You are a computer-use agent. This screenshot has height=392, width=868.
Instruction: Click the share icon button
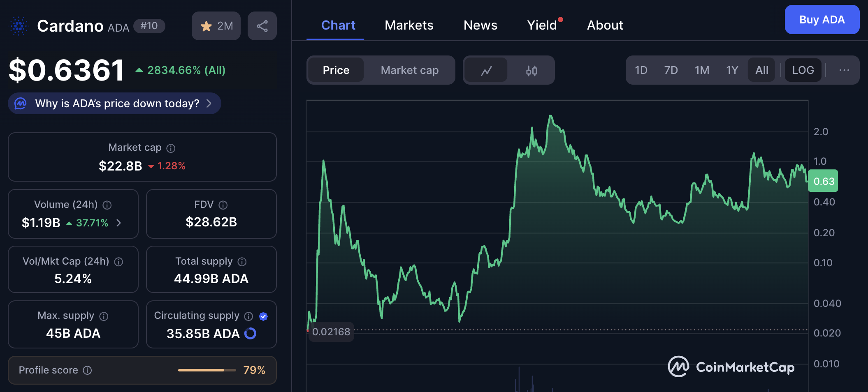262,26
